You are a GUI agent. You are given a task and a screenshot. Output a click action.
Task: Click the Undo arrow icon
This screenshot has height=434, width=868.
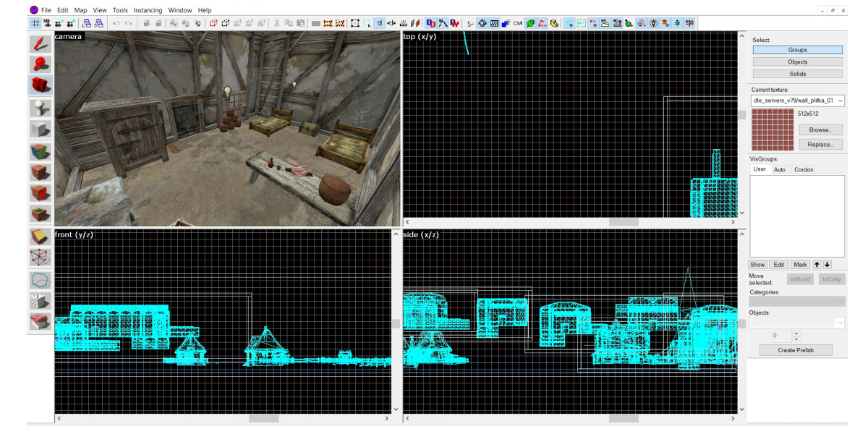click(116, 23)
